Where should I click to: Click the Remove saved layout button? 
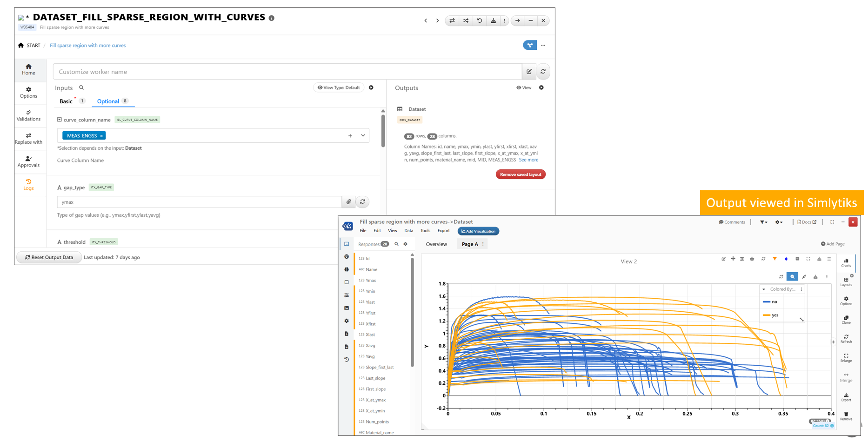[520, 174]
